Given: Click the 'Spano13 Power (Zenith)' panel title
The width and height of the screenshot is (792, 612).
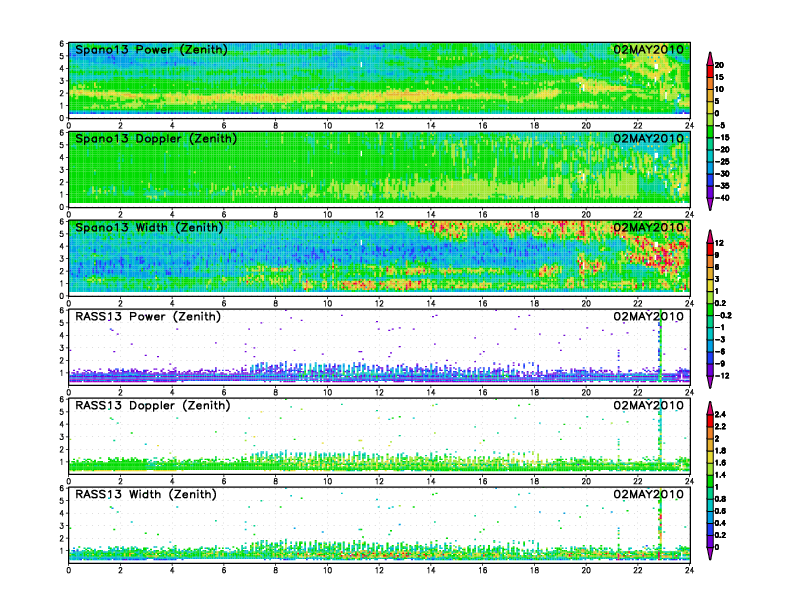Looking at the screenshot, I should 151,49.
